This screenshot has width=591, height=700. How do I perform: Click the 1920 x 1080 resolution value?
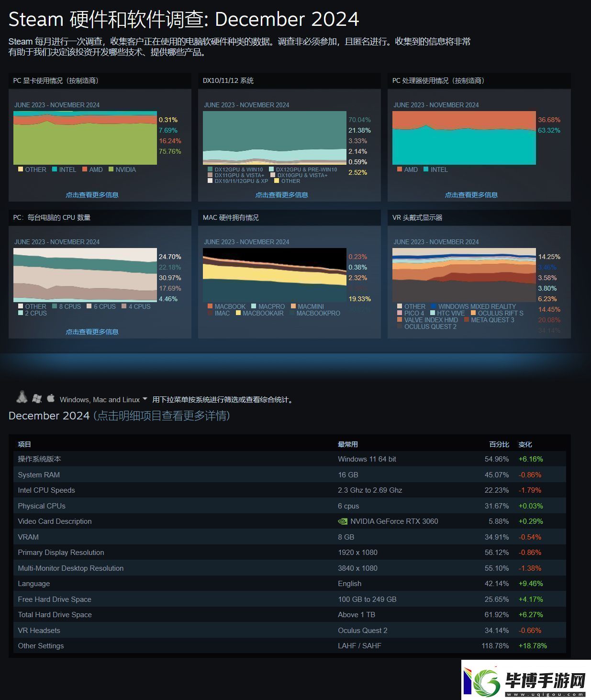click(357, 553)
